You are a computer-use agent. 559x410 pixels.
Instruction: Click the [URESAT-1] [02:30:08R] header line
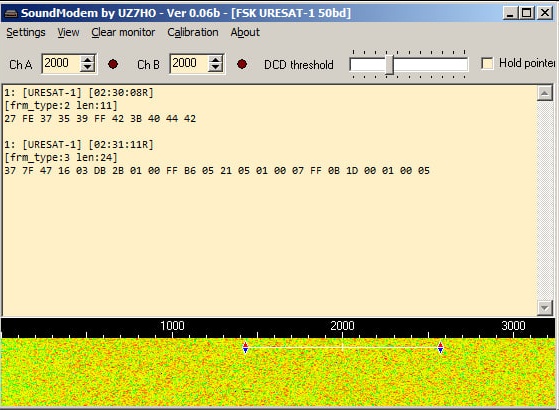[79, 93]
